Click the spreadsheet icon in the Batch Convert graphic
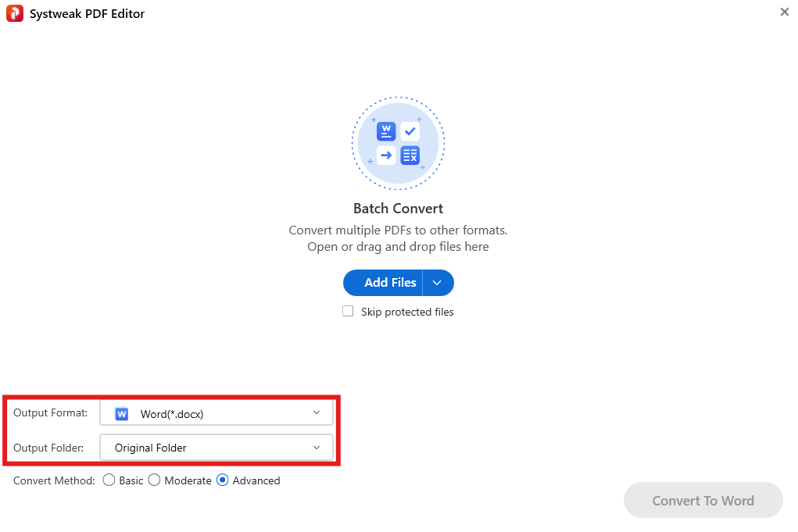 410,155
